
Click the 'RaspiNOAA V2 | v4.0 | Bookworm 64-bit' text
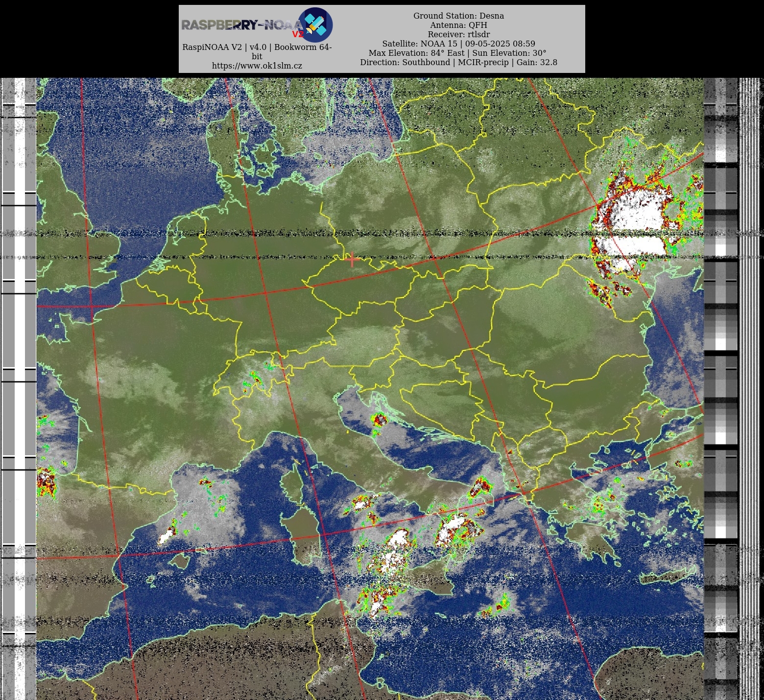tap(257, 51)
